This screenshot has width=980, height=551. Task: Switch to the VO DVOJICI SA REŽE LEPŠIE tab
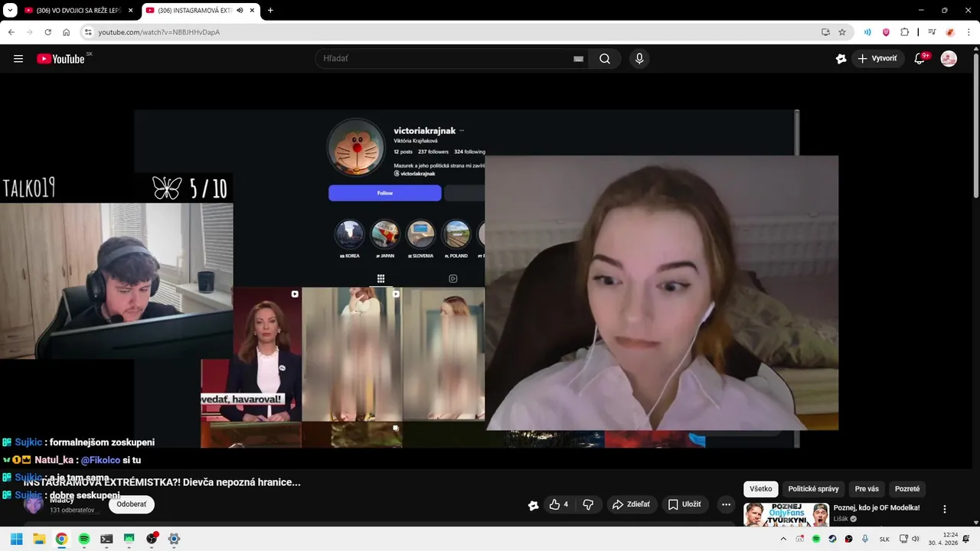point(79,10)
